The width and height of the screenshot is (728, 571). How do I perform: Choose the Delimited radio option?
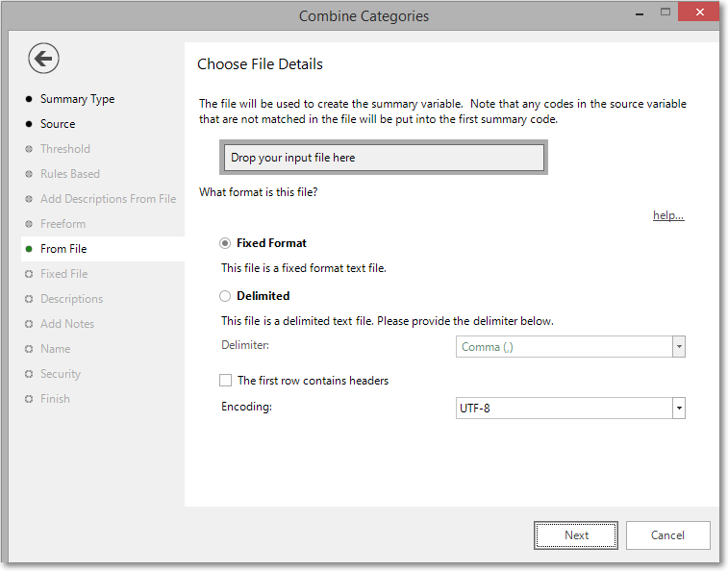tap(225, 296)
